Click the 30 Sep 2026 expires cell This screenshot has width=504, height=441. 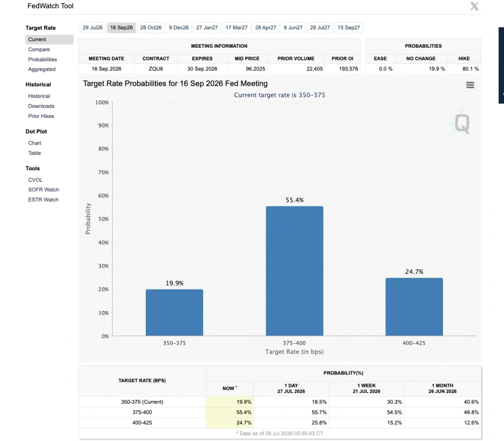(x=202, y=69)
